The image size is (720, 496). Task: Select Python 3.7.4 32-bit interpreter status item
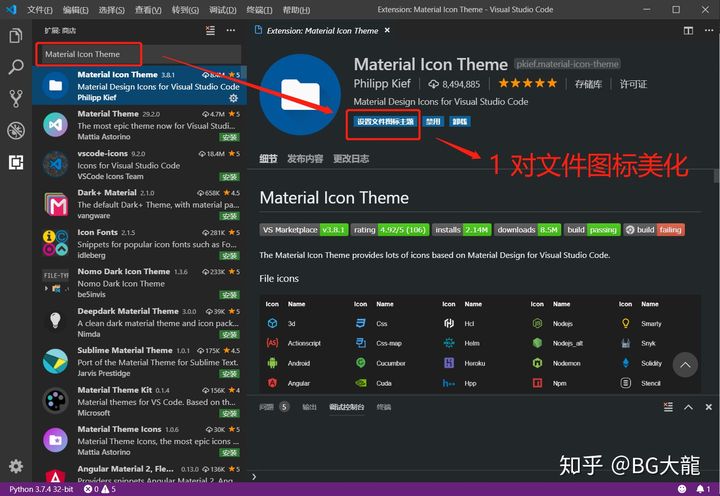pos(41,489)
